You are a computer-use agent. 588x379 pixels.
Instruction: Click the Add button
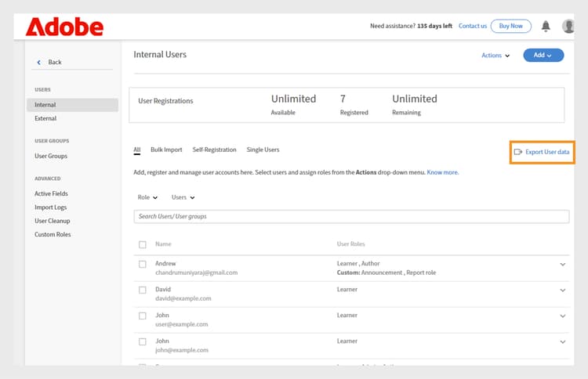[543, 55]
